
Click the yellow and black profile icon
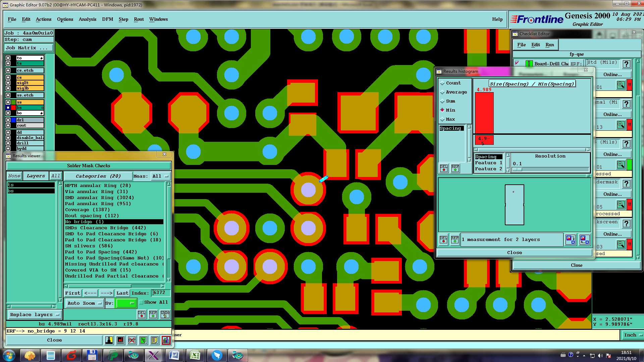[x=109, y=340]
